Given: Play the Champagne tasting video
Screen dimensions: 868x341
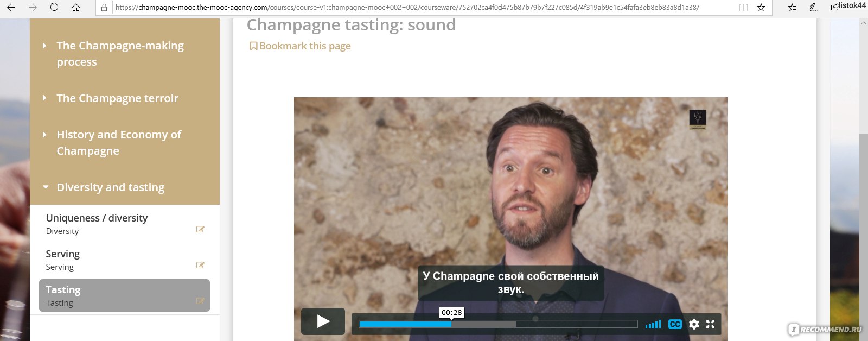Looking at the screenshot, I should [323, 321].
